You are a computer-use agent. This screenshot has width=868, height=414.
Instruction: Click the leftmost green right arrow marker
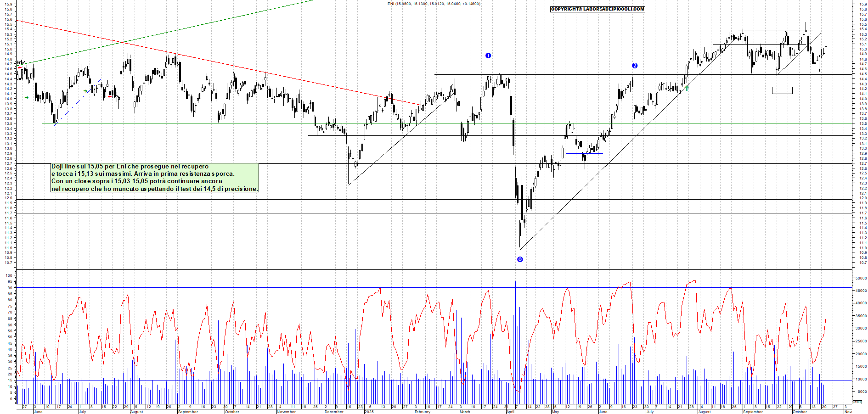(27, 97)
